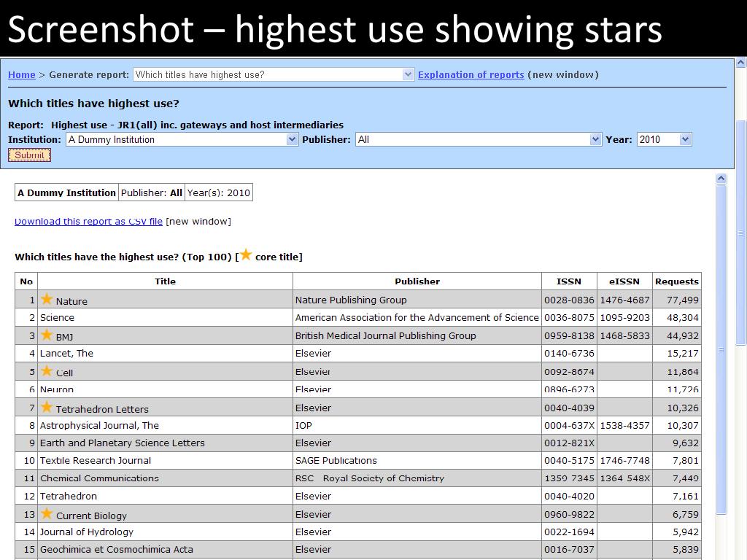Click the star icon beside Cell
747x560 pixels.
pyautogui.click(x=46, y=370)
